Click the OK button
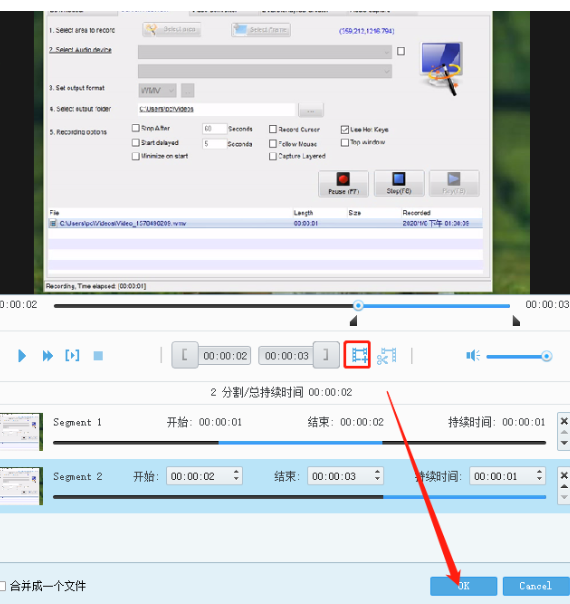Image resolution: width=570 pixels, height=604 pixels. click(463, 586)
